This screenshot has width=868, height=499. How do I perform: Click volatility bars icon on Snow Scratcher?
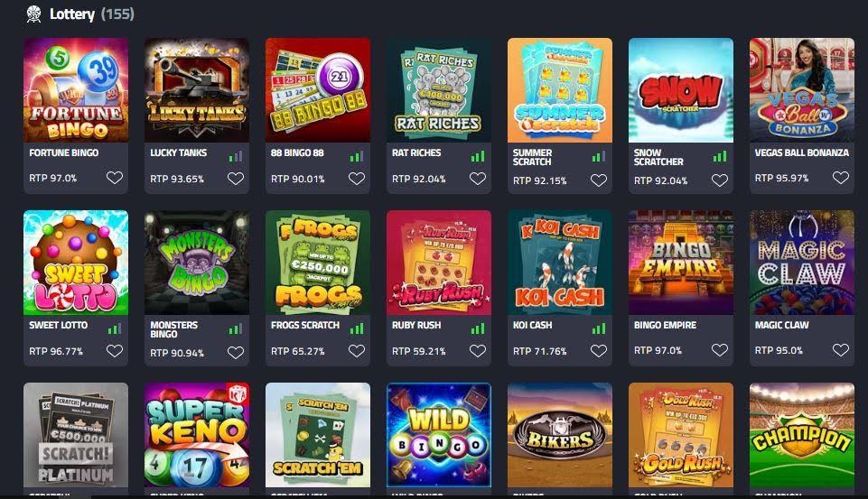click(720, 157)
